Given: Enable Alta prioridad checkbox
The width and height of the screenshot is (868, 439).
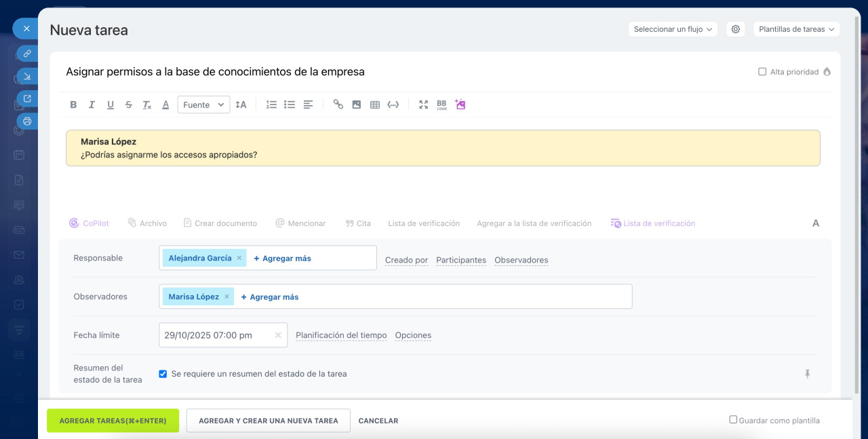Looking at the screenshot, I should (762, 72).
